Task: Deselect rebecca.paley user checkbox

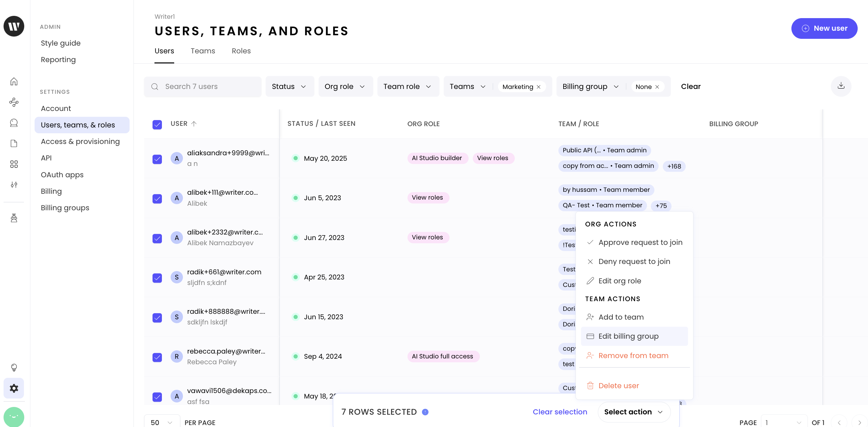Action: [157, 356]
